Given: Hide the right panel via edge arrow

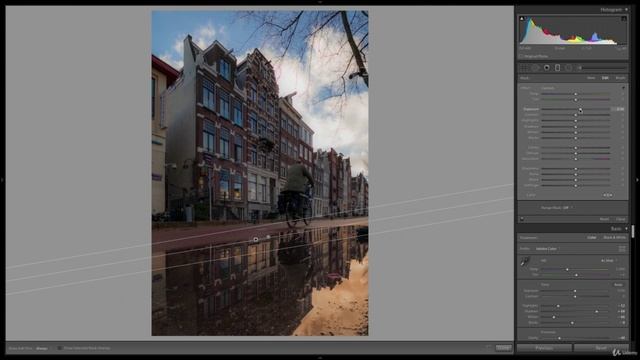Looking at the screenshot, I should tap(637, 180).
